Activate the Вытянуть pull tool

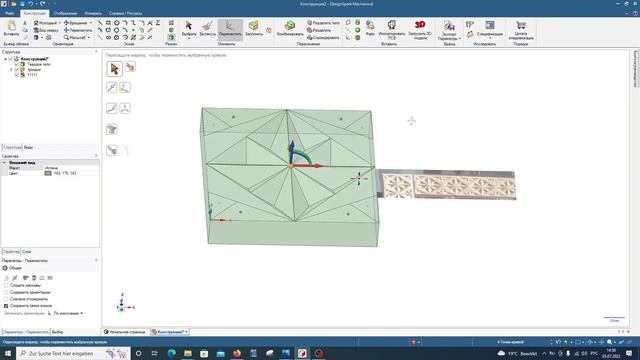(x=207, y=29)
